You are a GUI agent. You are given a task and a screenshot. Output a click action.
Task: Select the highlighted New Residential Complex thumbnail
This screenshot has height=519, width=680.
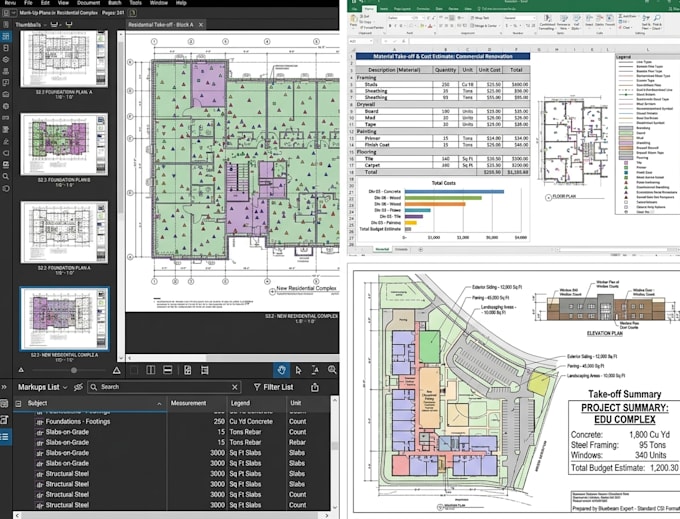click(64, 319)
